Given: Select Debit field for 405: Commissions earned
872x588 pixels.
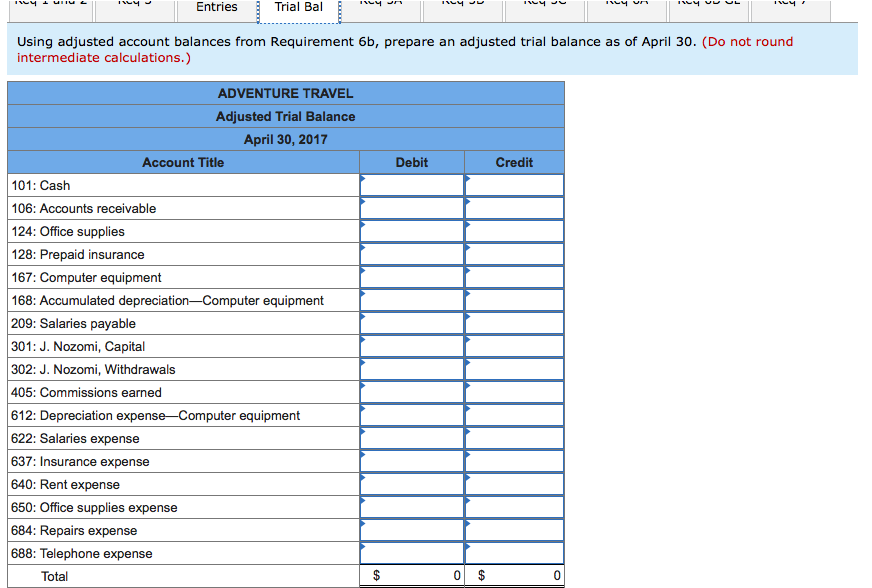Looking at the screenshot, I should point(412,392).
